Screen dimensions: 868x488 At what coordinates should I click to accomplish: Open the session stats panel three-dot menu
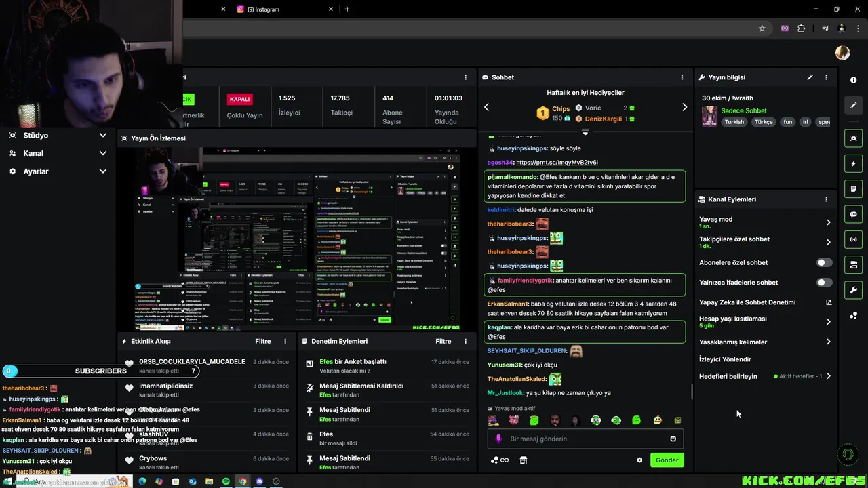pyautogui.click(x=465, y=77)
